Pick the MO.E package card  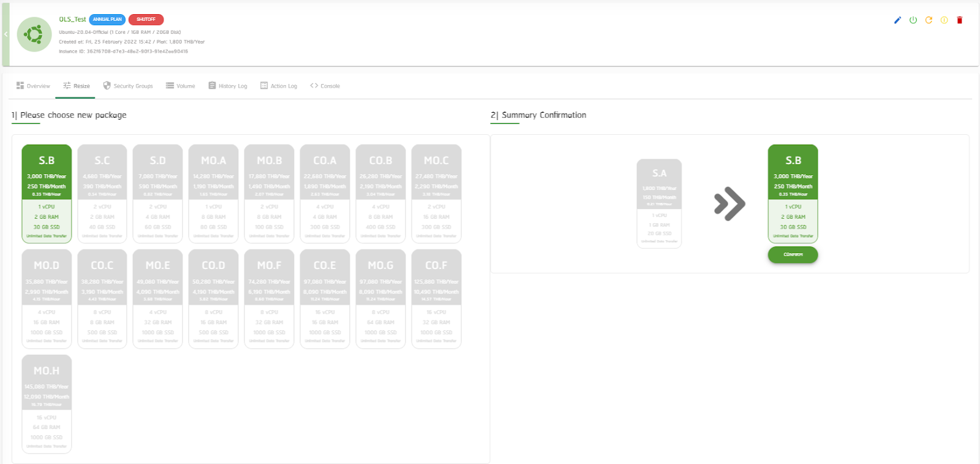158,299
